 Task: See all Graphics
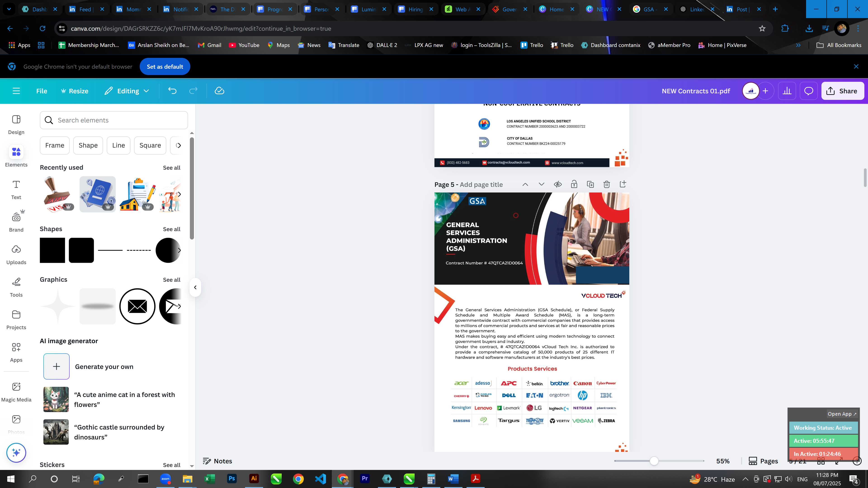[172, 280]
